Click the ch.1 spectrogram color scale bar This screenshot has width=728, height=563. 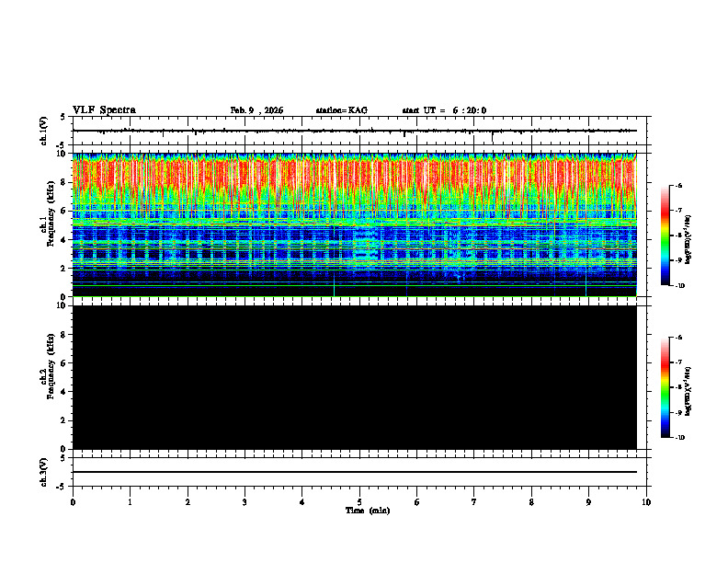click(x=666, y=236)
